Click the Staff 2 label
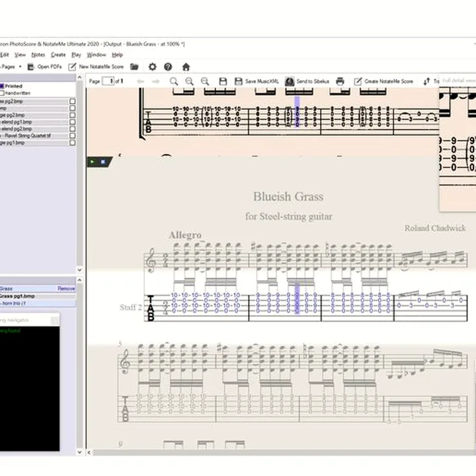Image resolution: width=476 pixels, height=476 pixels. pyautogui.click(x=131, y=307)
